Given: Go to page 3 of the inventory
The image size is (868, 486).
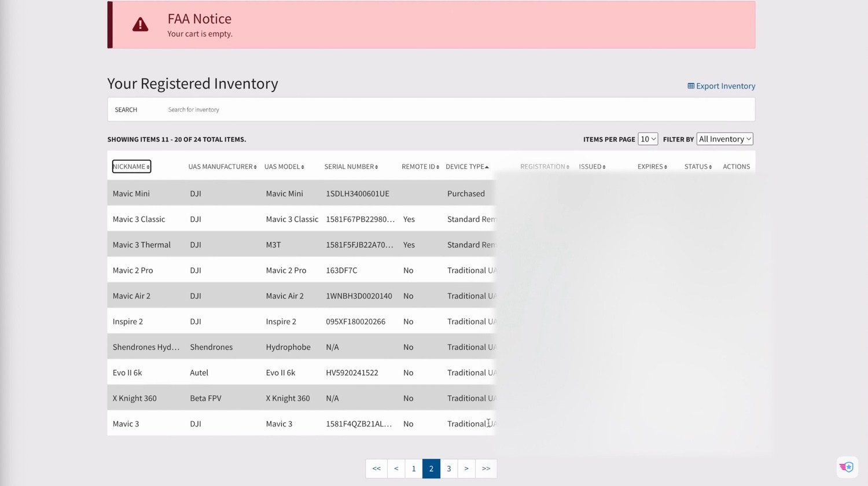Looking at the screenshot, I should 448,469.
